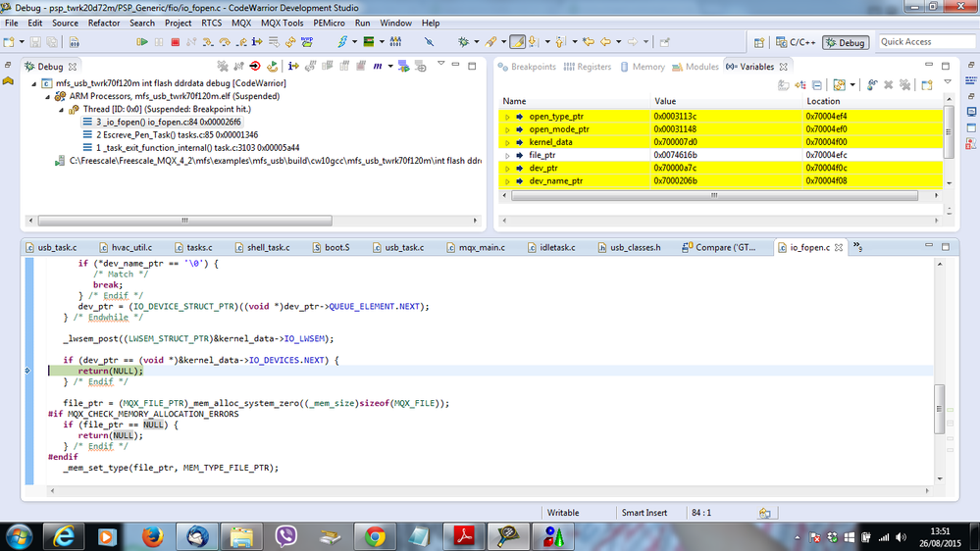
Task: Click the flash programmer lightning icon
Action: [x=342, y=42]
